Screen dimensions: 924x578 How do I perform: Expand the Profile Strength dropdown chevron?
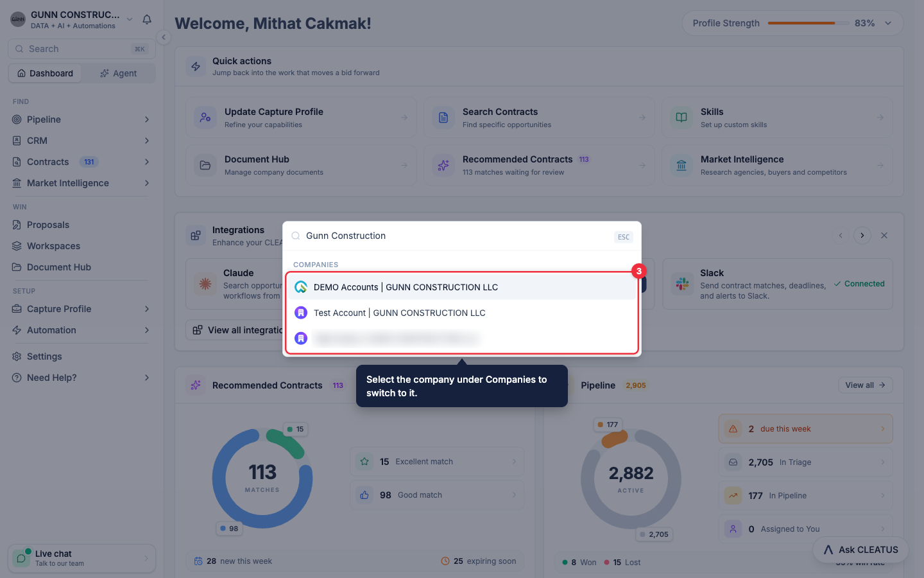(888, 23)
